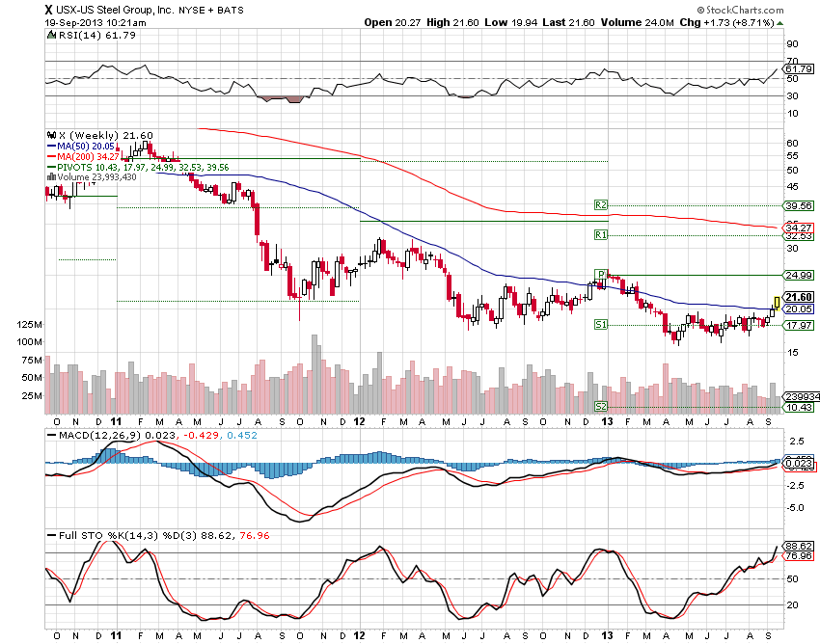Screen dimensions: 820x644
Task: Click the 17.97 pivot price tag
Action: point(799,325)
